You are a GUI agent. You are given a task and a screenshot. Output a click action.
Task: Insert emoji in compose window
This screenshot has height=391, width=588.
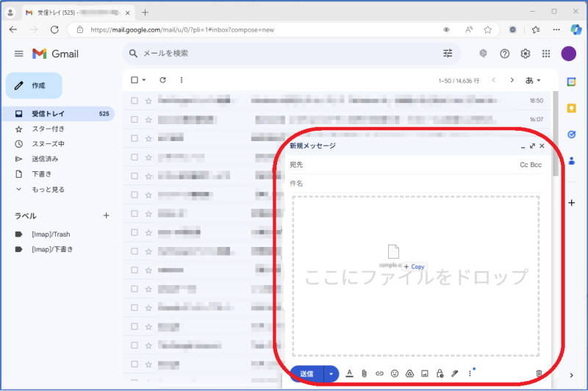[395, 373]
